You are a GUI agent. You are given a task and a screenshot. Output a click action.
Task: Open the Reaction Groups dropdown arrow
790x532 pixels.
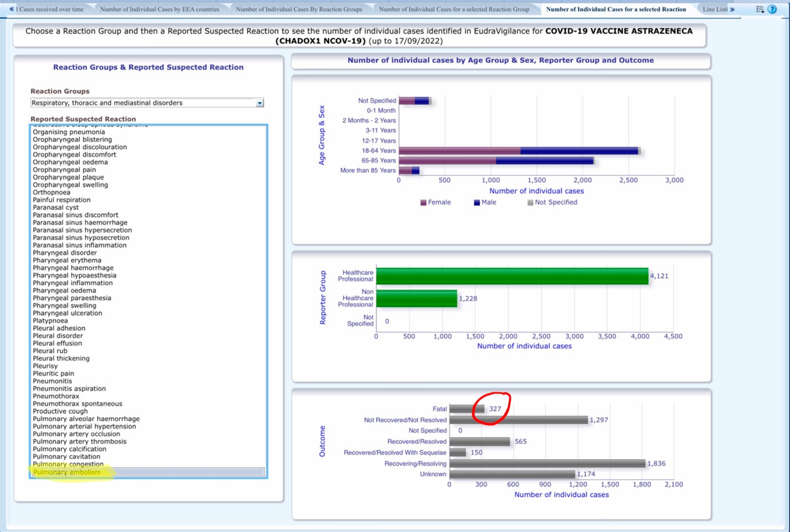coord(260,103)
